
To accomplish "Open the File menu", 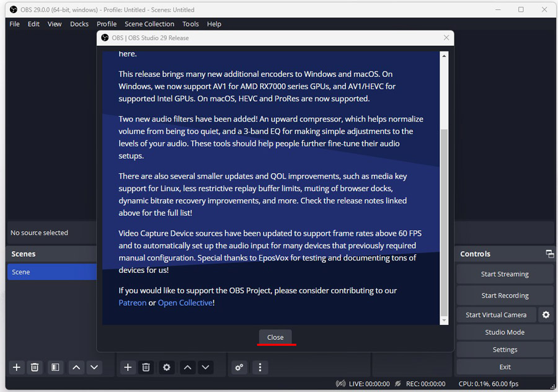I will (x=15, y=24).
